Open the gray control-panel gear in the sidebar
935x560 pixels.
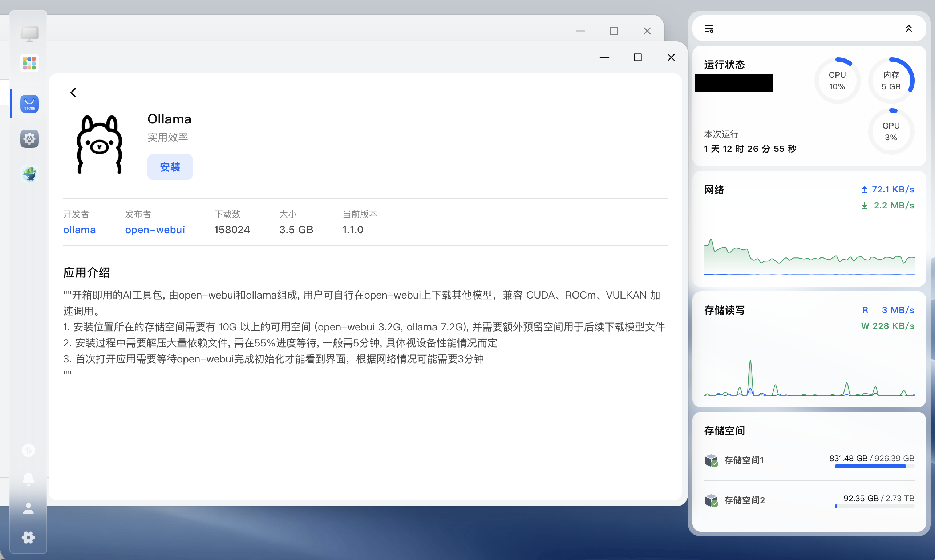[29, 138]
